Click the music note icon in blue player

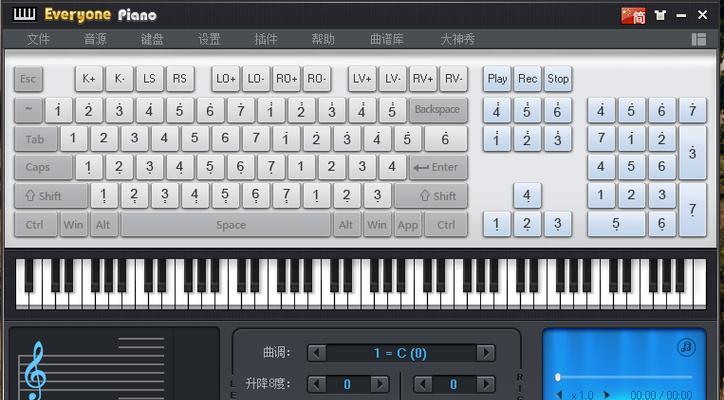point(686,346)
